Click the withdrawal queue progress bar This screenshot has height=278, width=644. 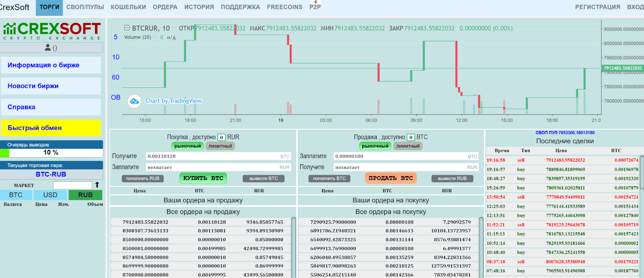[x=52, y=153]
